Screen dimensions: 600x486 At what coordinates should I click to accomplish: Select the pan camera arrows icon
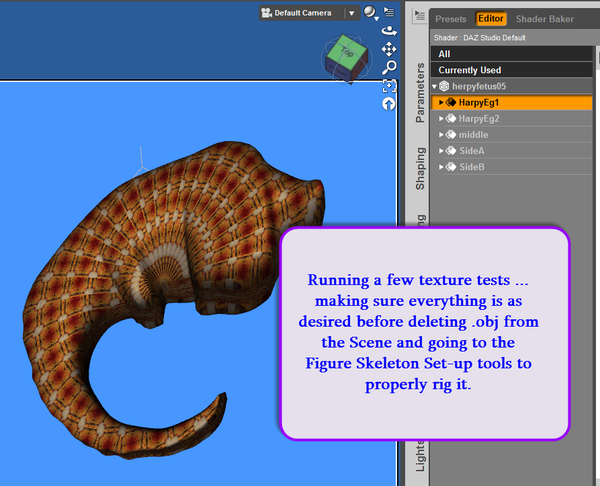coord(389,49)
